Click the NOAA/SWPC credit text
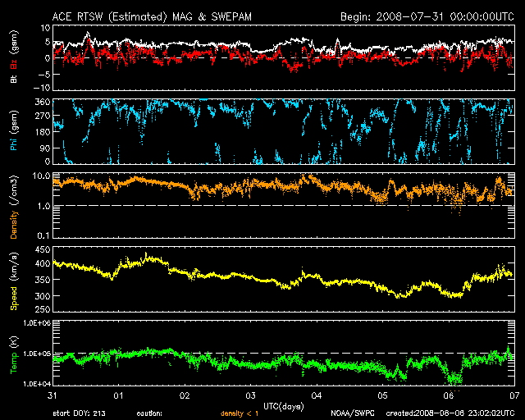The image size is (525, 420). (353, 413)
